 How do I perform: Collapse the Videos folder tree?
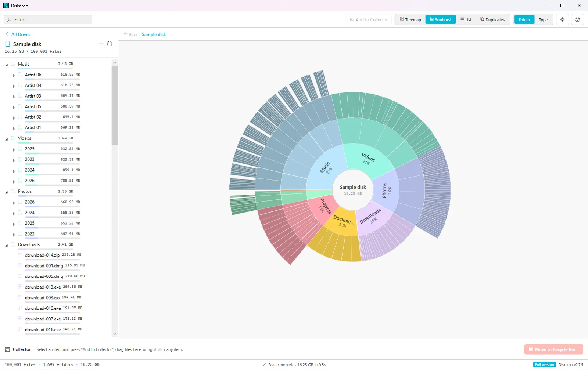coord(6,139)
